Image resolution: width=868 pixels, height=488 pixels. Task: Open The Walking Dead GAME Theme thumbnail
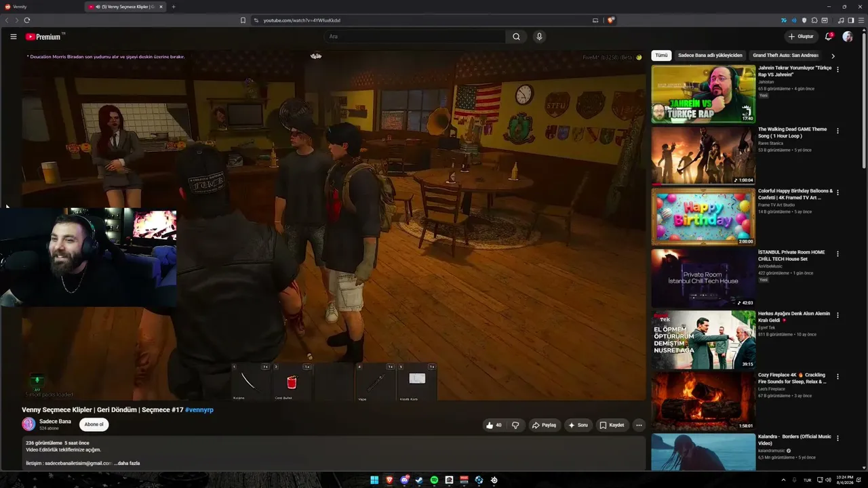pyautogui.click(x=703, y=156)
